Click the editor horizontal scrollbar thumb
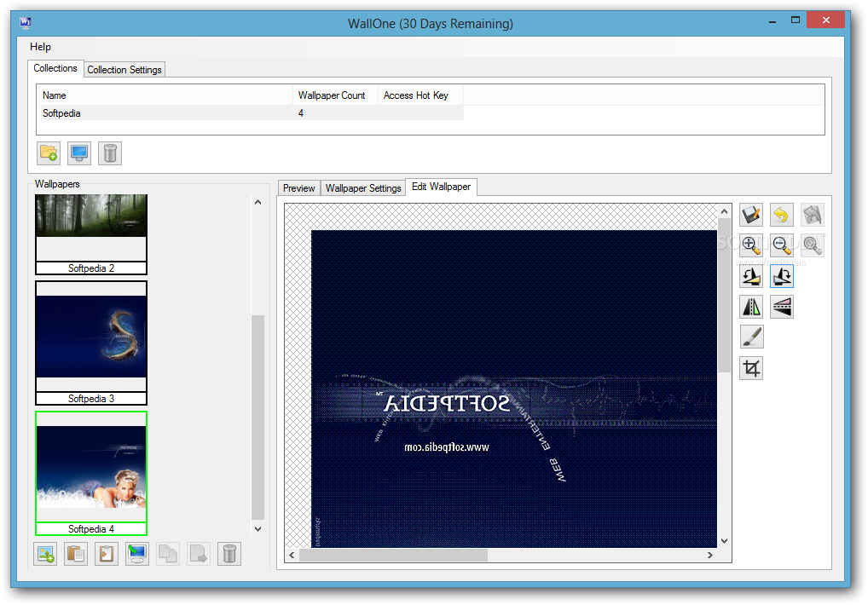This screenshot has width=868, height=605. [394, 555]
